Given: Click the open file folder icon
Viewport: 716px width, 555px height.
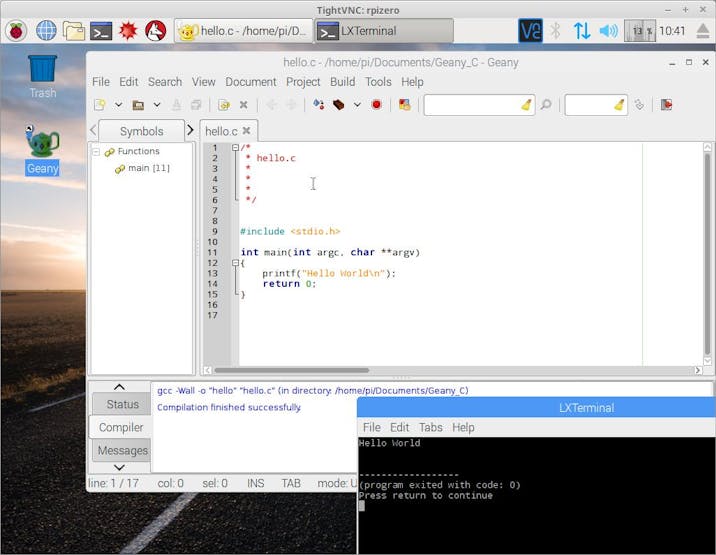Looking at the screenshot, I should coord(138,104).
